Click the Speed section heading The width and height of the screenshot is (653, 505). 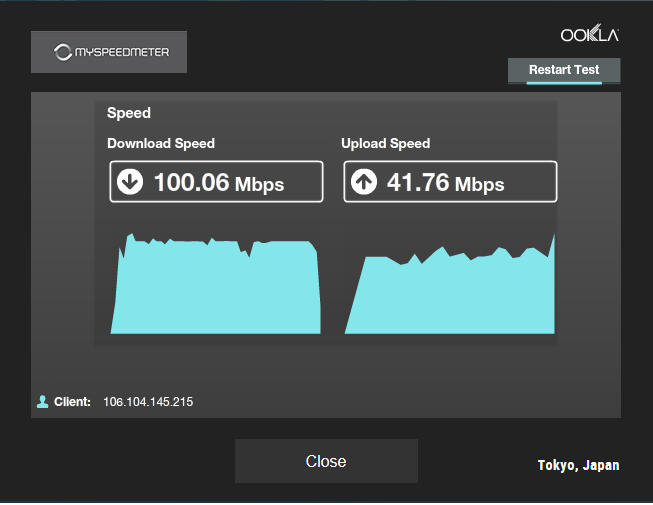[129, 113]
